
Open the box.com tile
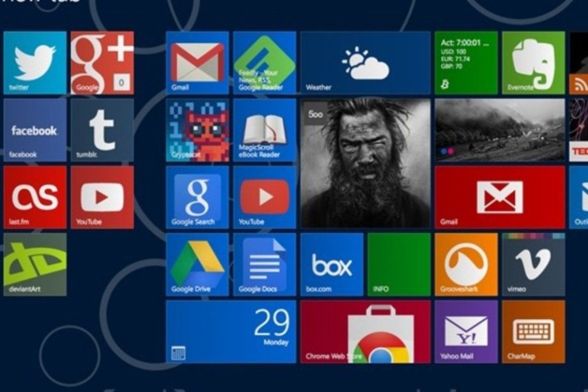click(x=332, y=265)
